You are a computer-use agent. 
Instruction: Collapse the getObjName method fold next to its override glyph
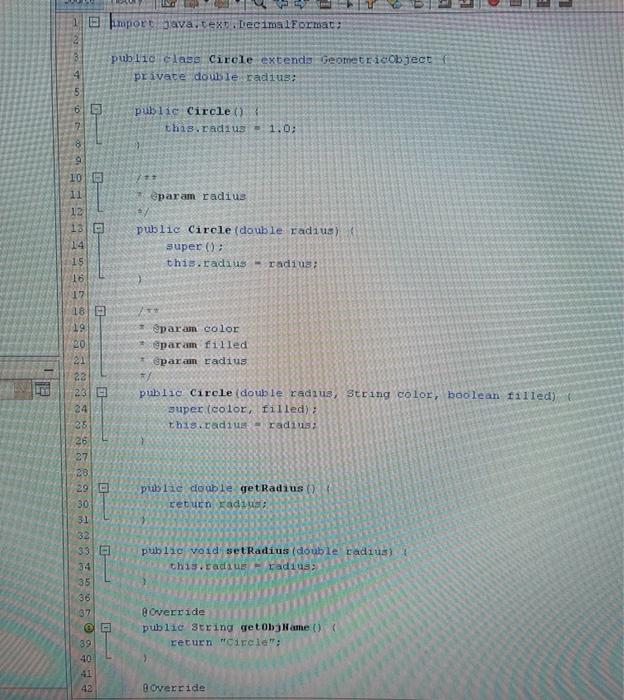(x=106, y=628)
